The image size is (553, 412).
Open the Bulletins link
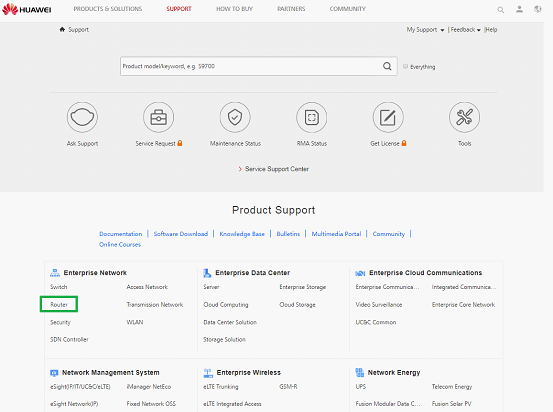click(x=288, y=234)
